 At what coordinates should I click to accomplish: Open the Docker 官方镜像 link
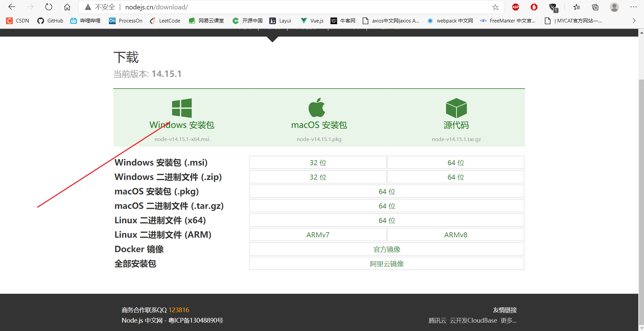[387, 249]
